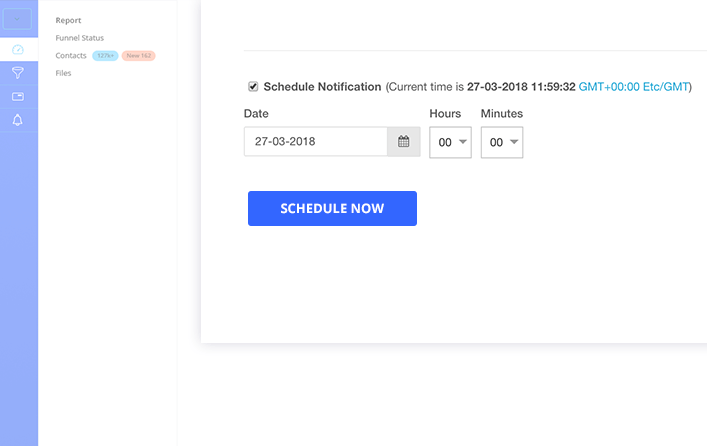Click the 127k+ contacts badge

point(105,56)
